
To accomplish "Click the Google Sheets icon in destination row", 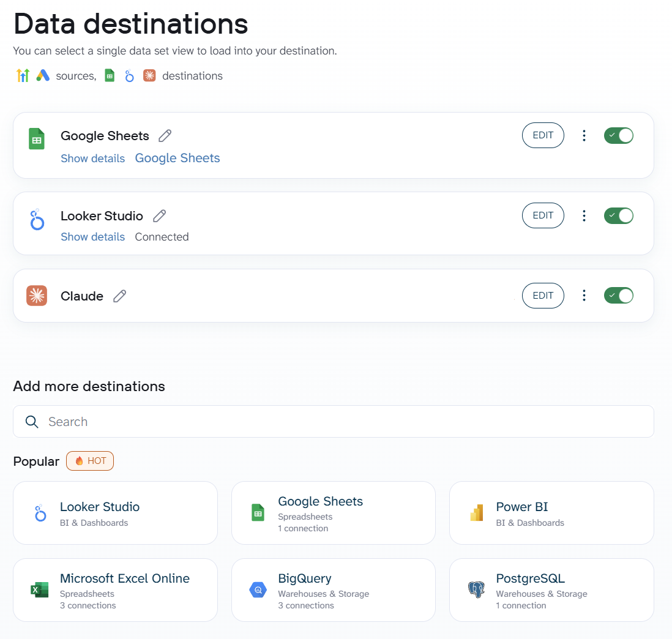I will pyautogui.click(x=37, y=139).
